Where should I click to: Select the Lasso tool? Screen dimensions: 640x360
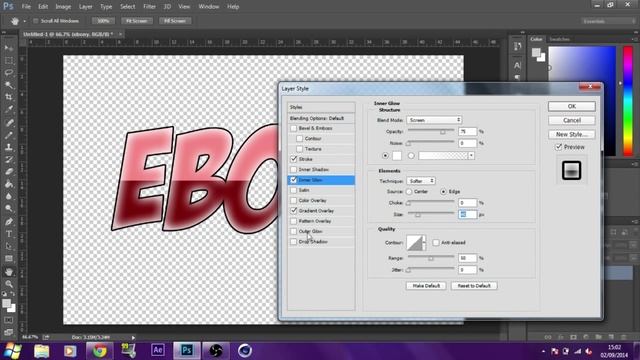point(9,73)
